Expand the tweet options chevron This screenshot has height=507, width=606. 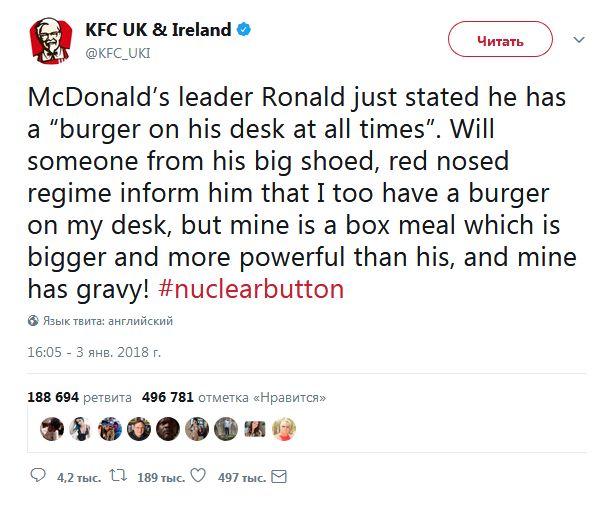pyautogui.click(x=578, y=40)
